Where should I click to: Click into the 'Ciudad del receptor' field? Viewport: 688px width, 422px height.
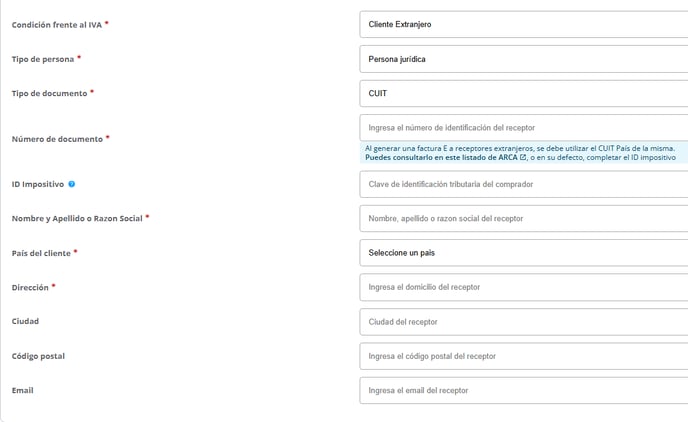pyautogui.click(x=522, y=322)
